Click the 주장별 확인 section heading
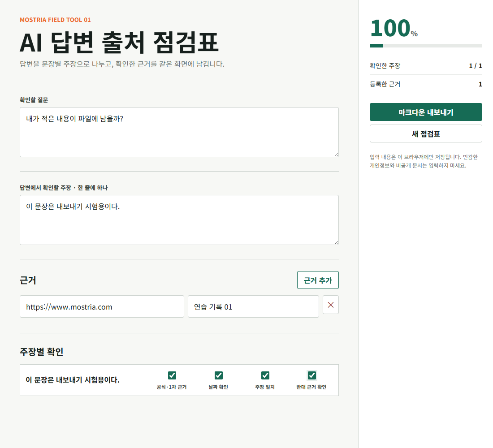Image resolution: width=493 pixels, height=448 pixels. pos(42,352)
